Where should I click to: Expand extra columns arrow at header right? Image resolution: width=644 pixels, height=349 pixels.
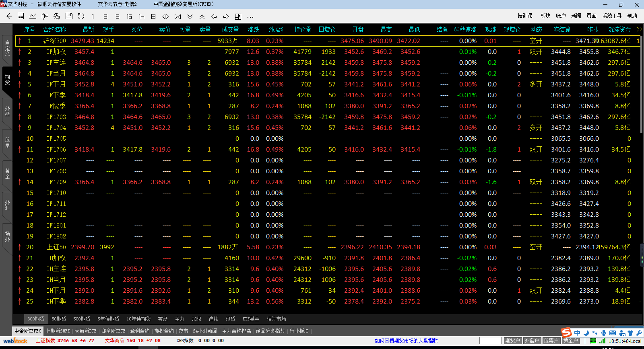[639, 29]
